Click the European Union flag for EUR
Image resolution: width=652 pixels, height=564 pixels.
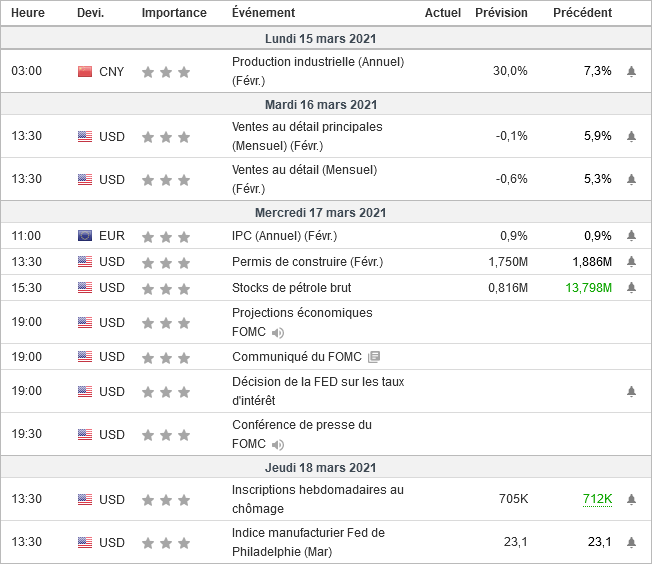85,236
